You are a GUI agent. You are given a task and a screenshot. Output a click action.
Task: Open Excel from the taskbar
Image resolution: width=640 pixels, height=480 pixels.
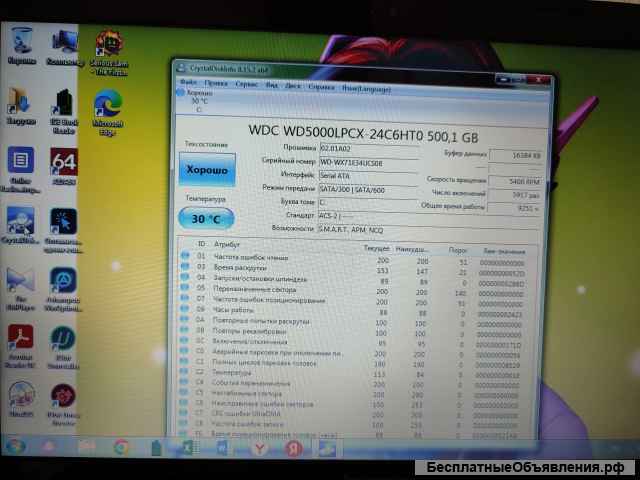188,448
